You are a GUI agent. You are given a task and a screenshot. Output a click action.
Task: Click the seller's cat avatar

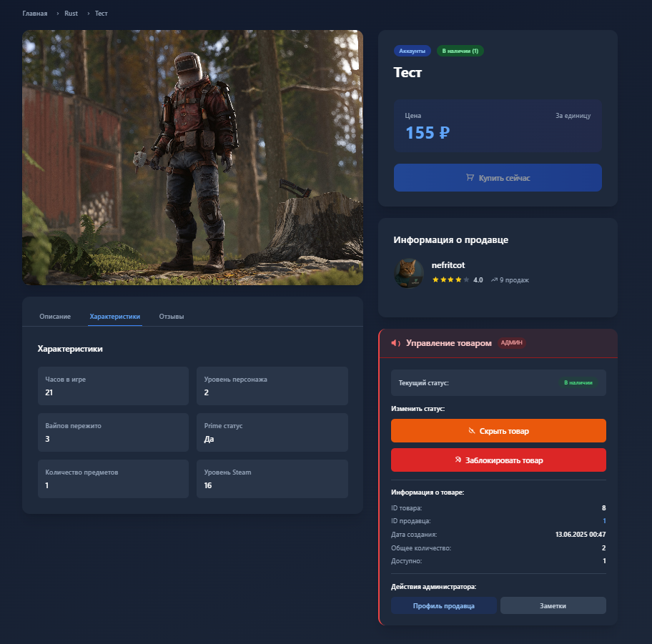tap(409, 273)
